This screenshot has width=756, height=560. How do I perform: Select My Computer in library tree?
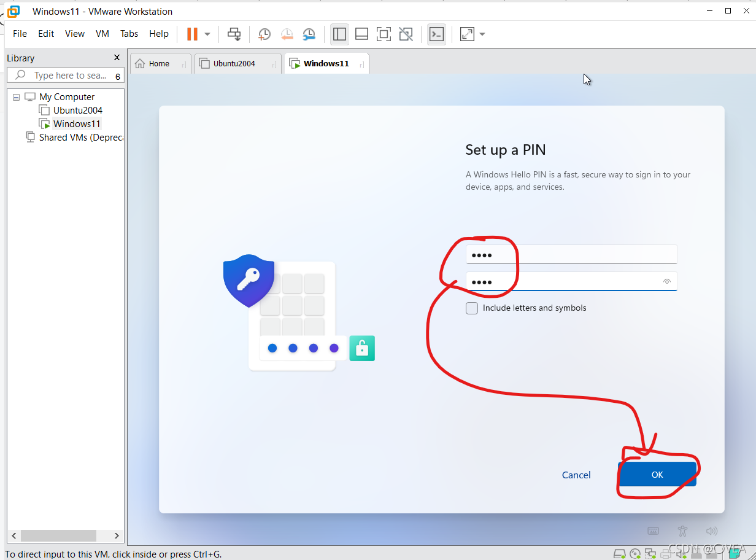coord(66,97)
